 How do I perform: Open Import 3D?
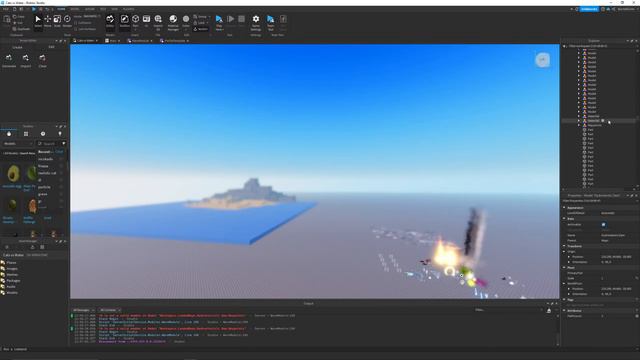[158, 22]
